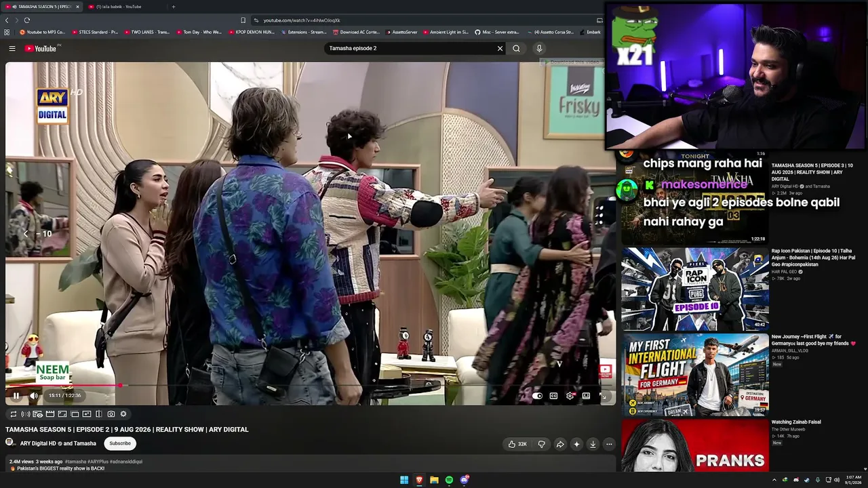Click the #ARYPlus hashtag link
This screenshot has height=488, width=868.
point(98,462)
